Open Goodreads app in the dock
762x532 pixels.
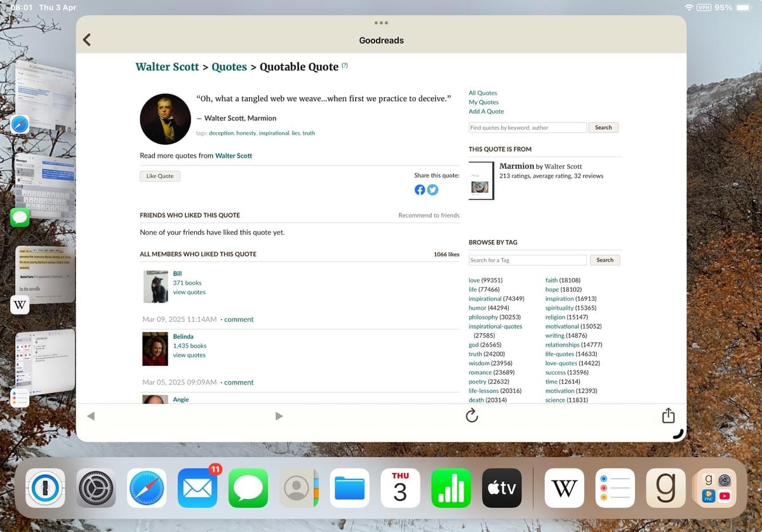click(666, 488)
